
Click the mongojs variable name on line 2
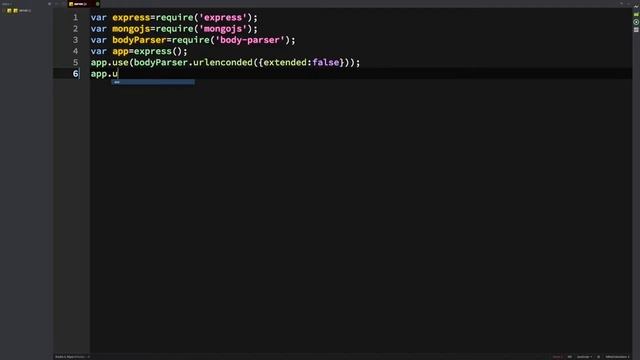pos(131,29)
